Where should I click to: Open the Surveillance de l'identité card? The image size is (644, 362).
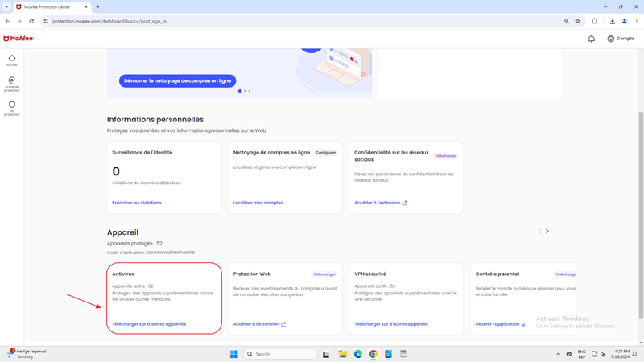click(164, 177)
